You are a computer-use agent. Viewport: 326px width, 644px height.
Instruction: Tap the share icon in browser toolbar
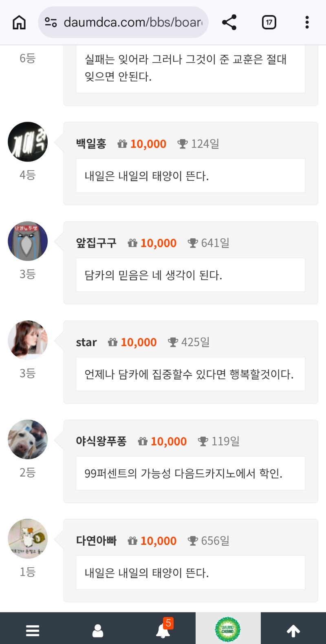(x=229, y=22)
